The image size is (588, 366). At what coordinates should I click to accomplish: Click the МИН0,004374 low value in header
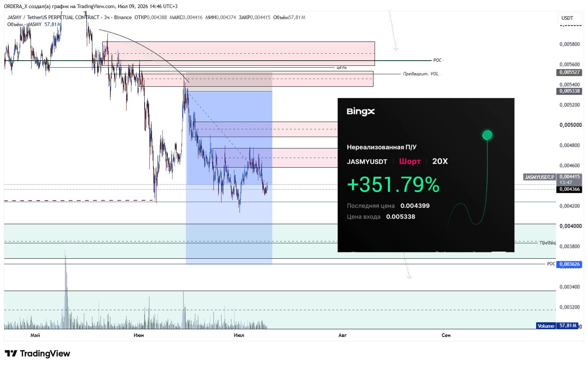(220, 17)
